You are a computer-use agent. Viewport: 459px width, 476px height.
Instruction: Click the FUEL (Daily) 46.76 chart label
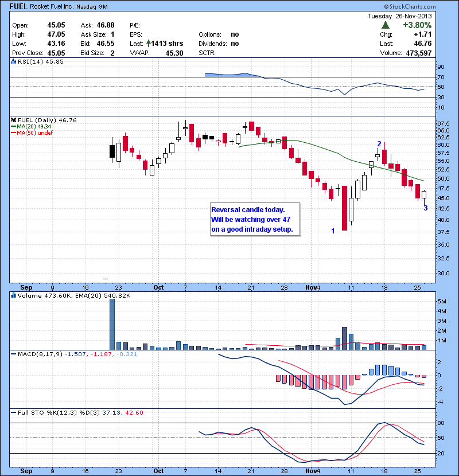tap(47, 120)
